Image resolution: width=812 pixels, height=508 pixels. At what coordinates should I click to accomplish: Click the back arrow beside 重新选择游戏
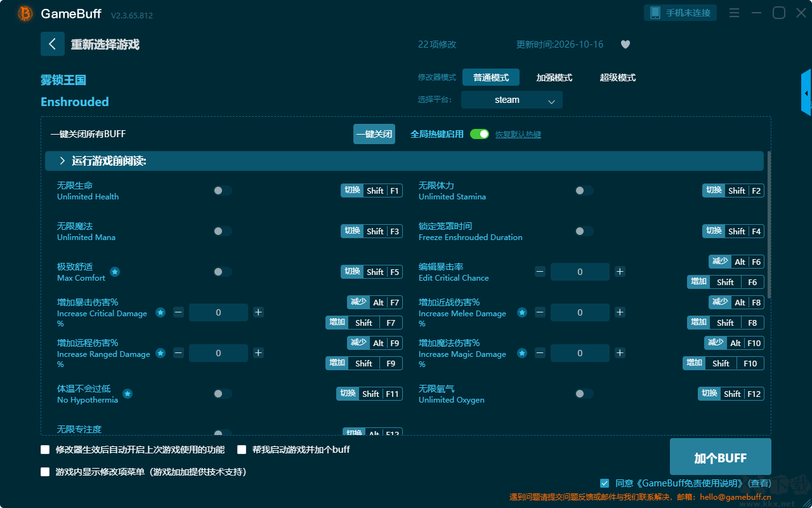tap(53, 44)
